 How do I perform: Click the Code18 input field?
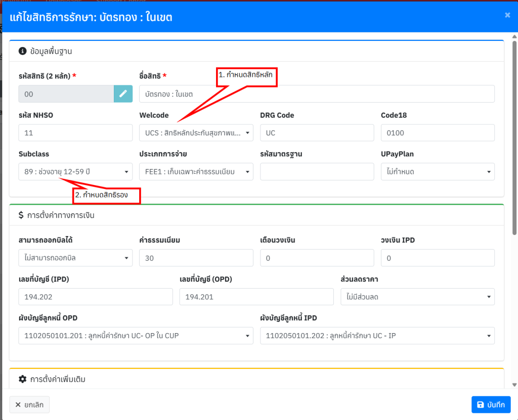(438, 133)
